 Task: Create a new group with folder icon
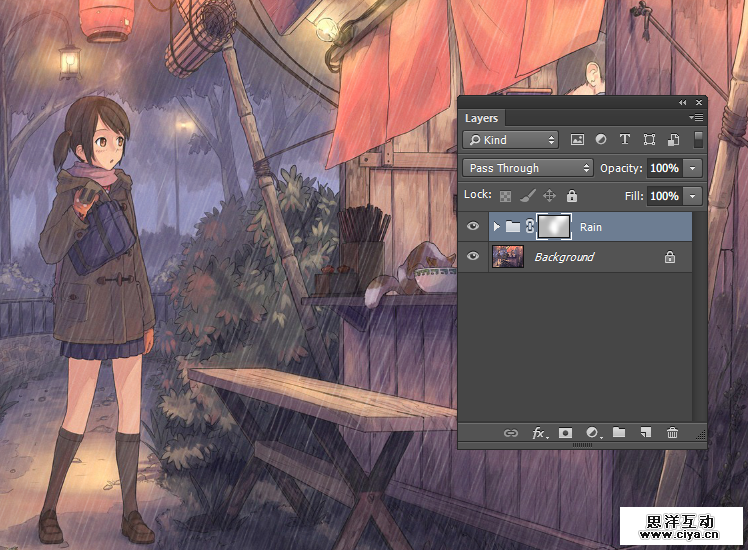point(619,433)
